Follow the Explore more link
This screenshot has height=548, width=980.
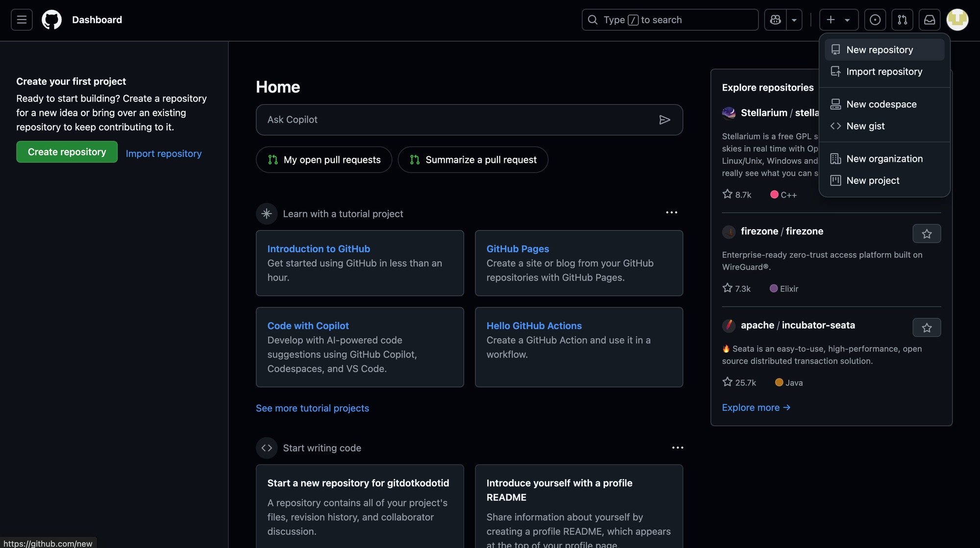tap(756, 408)
